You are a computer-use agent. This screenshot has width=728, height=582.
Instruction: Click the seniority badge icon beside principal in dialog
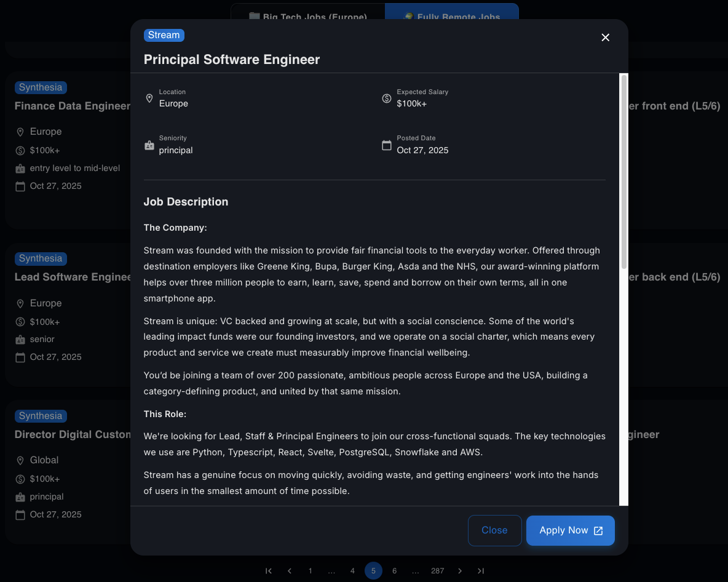(x=149, y=145)
